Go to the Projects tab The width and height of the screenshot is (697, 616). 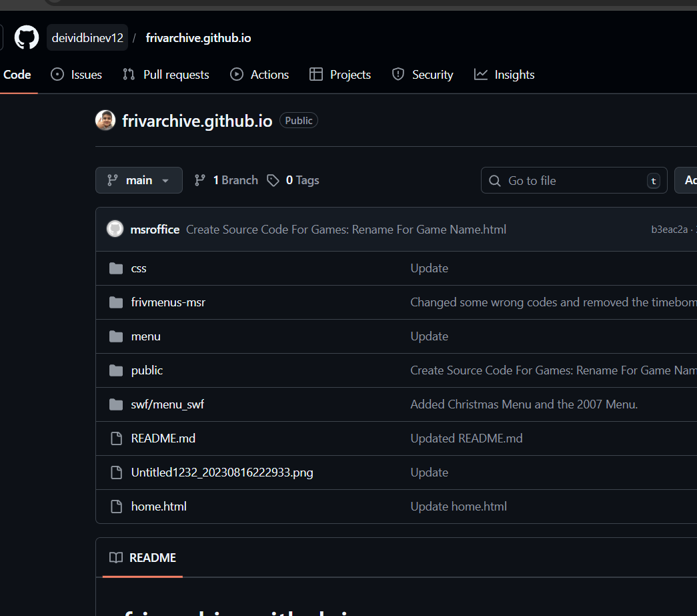tap(340, 74)
